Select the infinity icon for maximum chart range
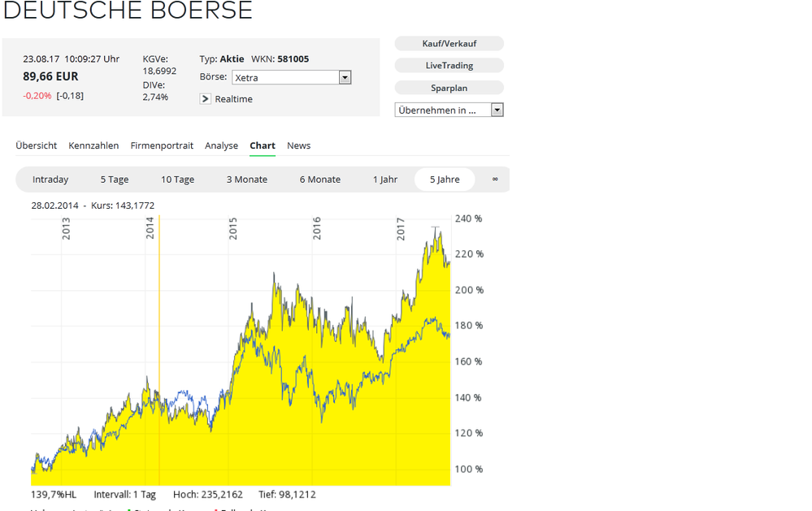 (x=495, y=179)
